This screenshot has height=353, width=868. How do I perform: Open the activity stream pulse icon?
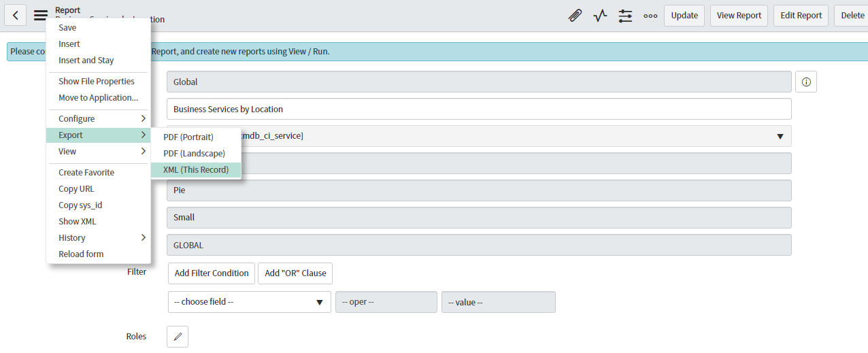(600, 15)
